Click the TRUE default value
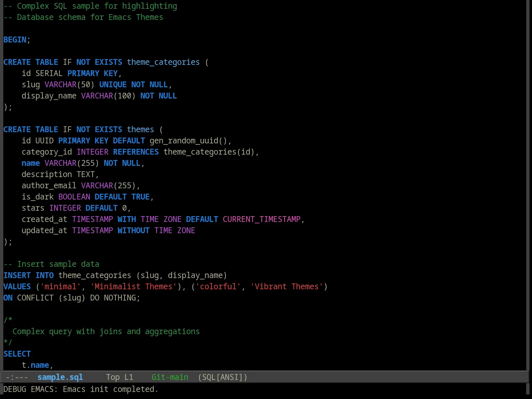 coord(140,197)
